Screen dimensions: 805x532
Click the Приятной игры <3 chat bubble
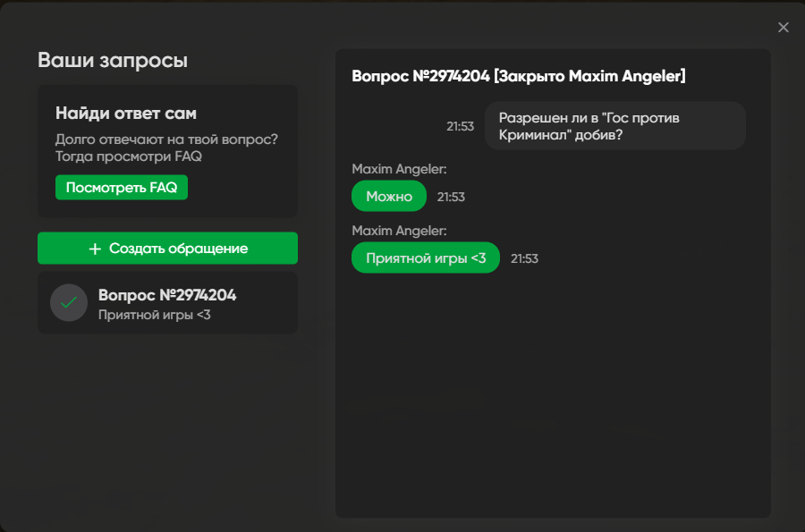click(x=426, y=258)
